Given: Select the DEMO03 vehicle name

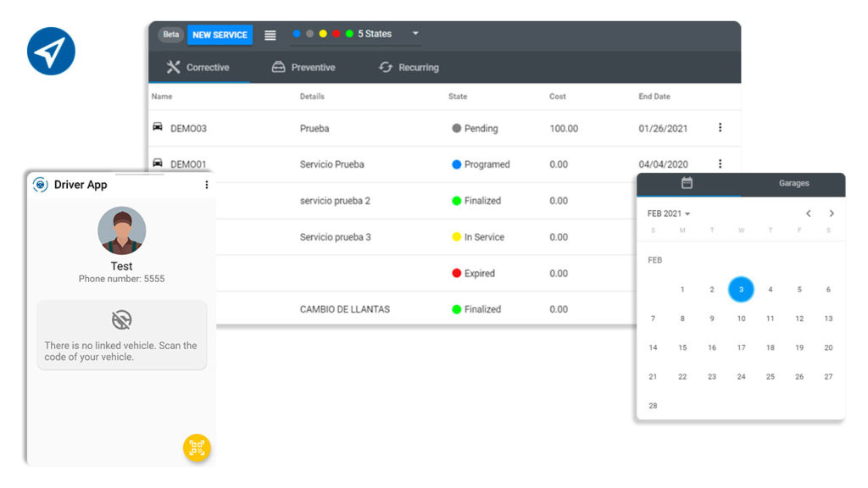Looking at the screenshot, I should pyautogui.click(x=188, y=129).
